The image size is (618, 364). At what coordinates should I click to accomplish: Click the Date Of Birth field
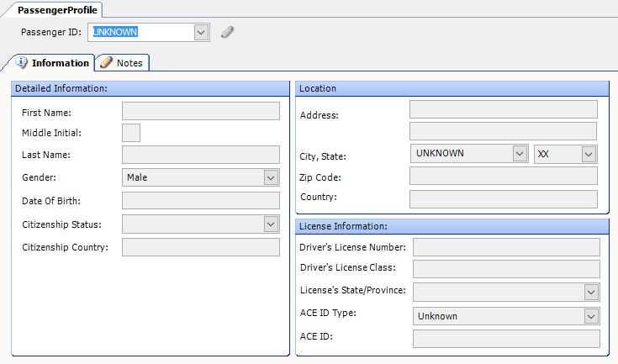point(200,200)
